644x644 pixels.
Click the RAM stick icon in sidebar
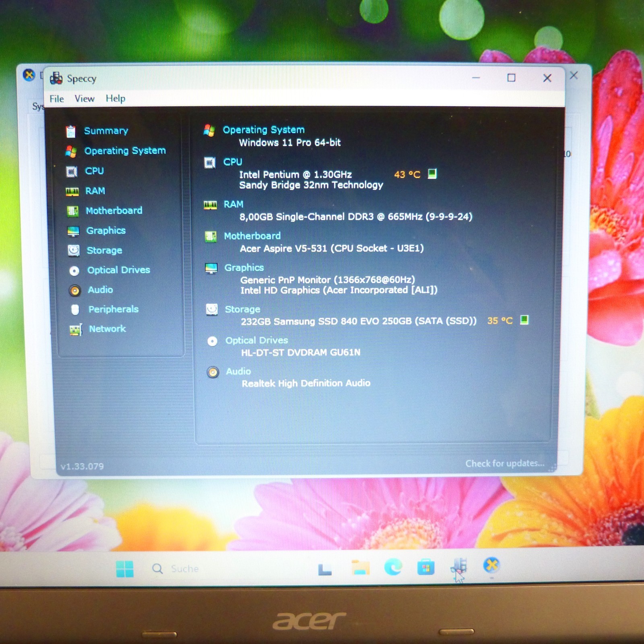pyautogui.click(x=72, y=192)
